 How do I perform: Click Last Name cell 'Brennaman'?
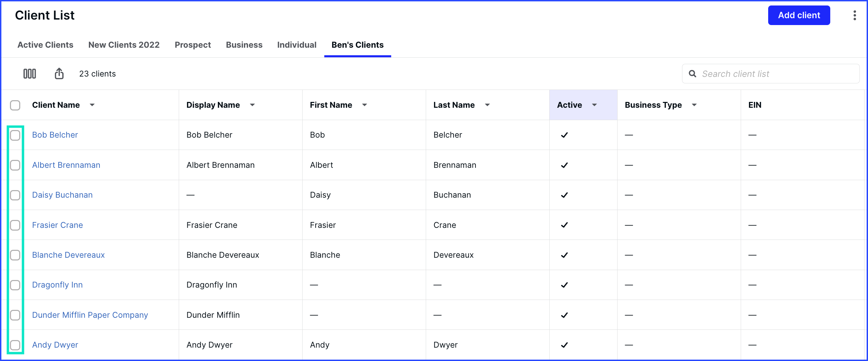(x=455, y=165)
